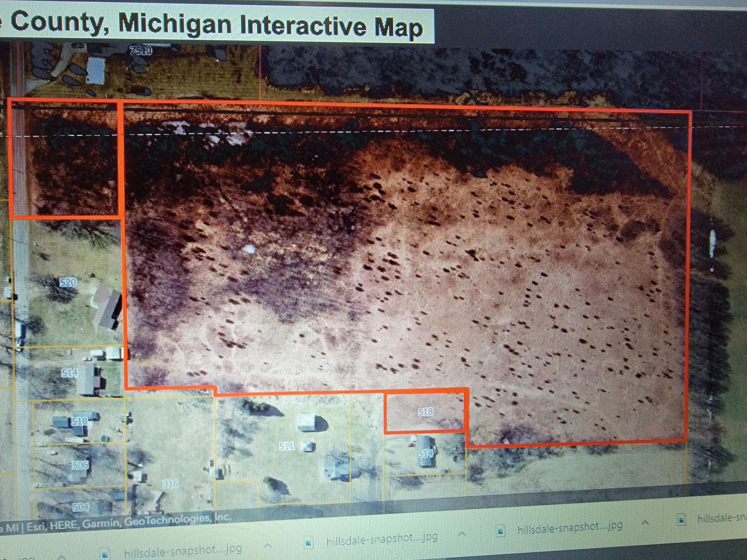
Task: Select parcel labeled 7510 at top of the map
Action: click(x=141, y=51)
